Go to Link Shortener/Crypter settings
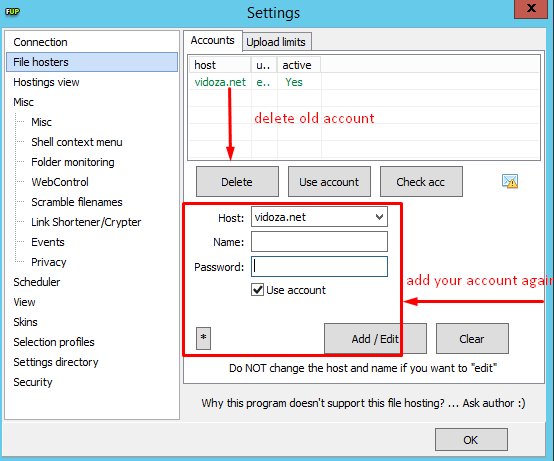 point(86,222)
